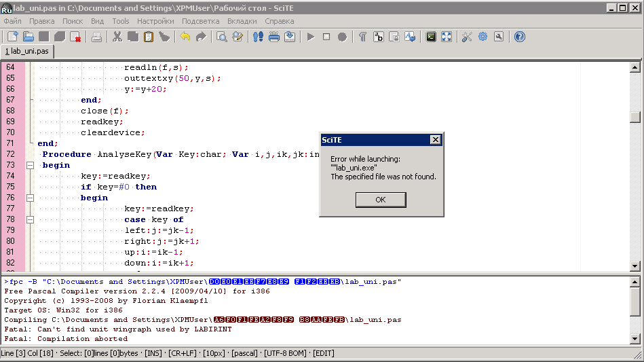
Task: Click the Print icon in toolbar
Action: (x=96, y=37)
